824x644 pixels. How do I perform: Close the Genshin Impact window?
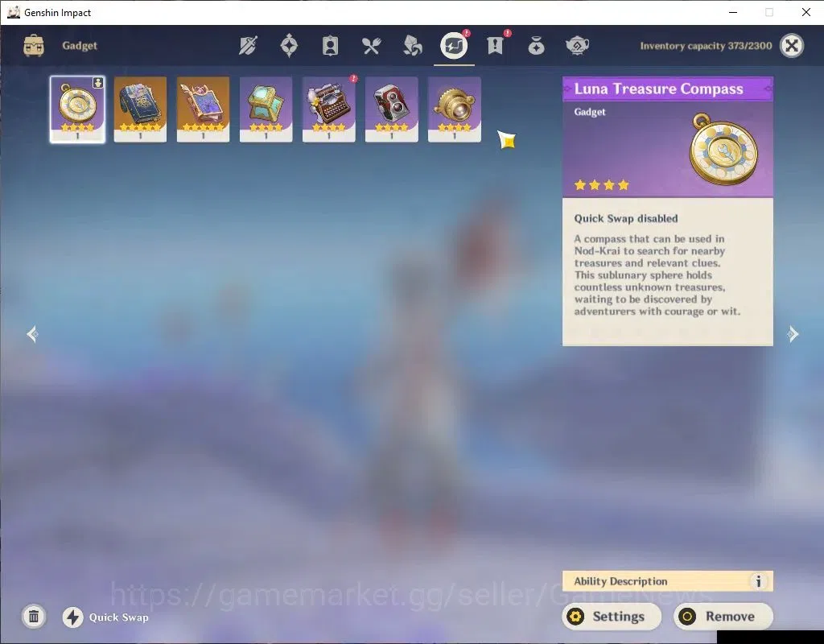pyautogui.click(x=806, y=12)
